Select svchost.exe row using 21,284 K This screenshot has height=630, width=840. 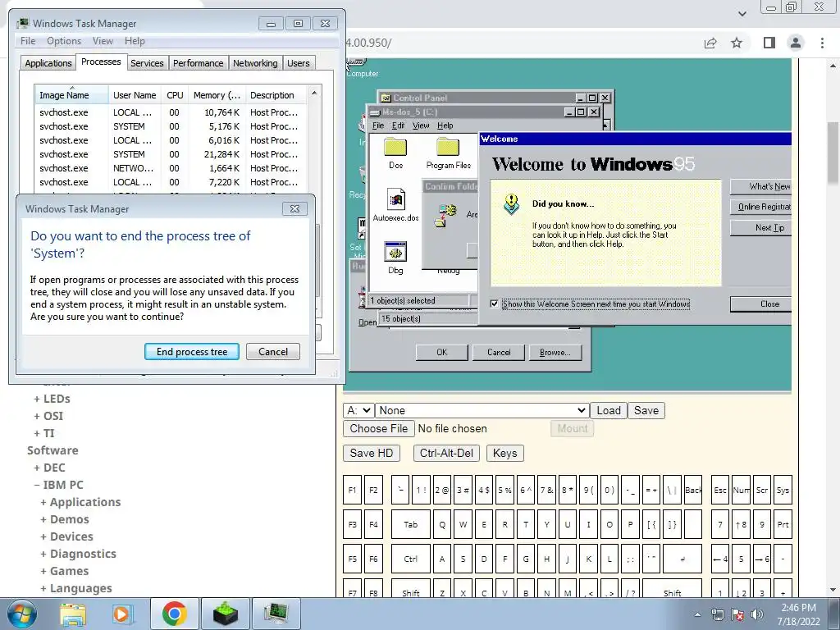[x=171, y=154]
